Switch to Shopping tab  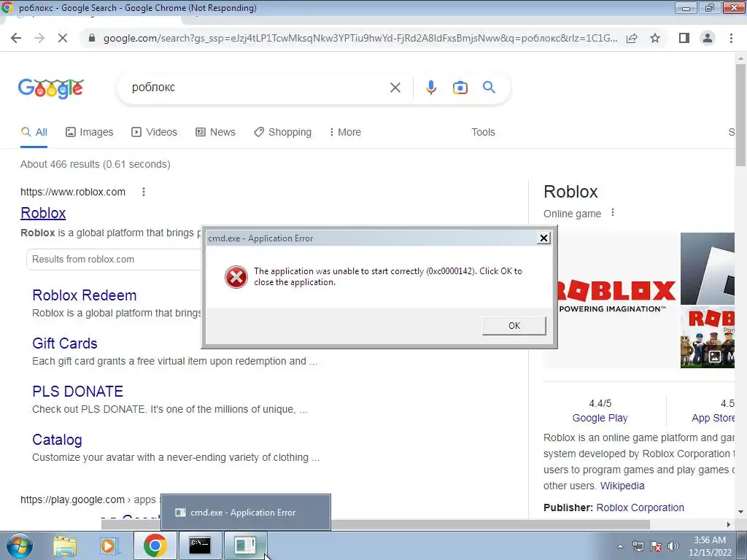(x=282, y=132)
